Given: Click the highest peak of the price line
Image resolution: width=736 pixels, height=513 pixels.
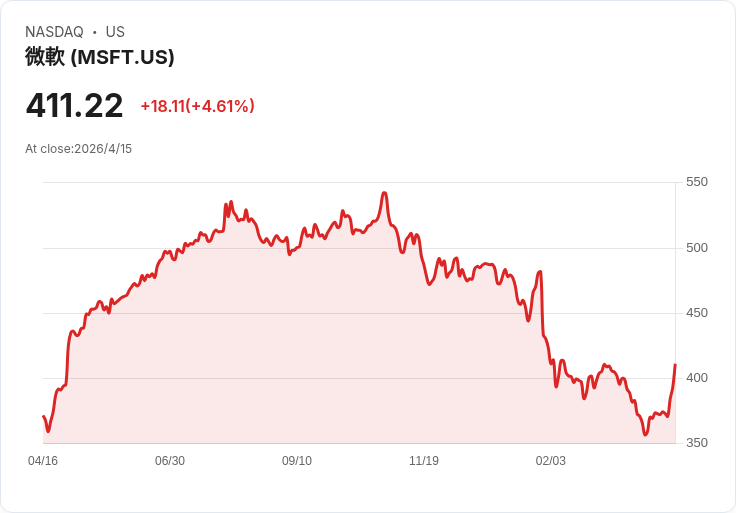Looking at the screenshot, I should (384, 193).
